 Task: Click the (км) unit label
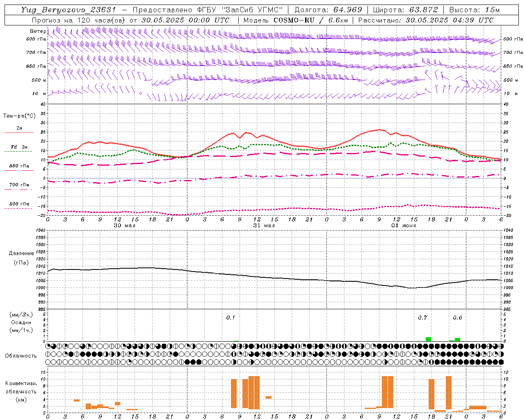21,399
